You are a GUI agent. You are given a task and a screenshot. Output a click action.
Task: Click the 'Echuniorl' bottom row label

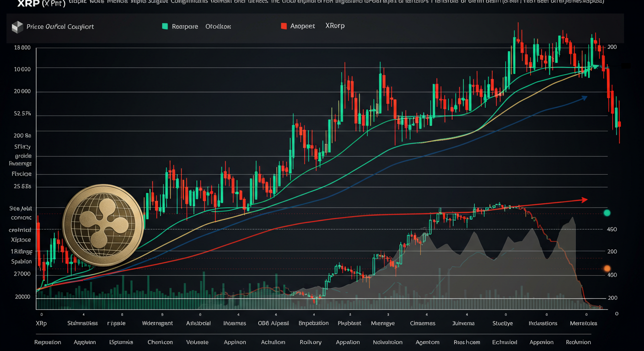click(505, 342)
